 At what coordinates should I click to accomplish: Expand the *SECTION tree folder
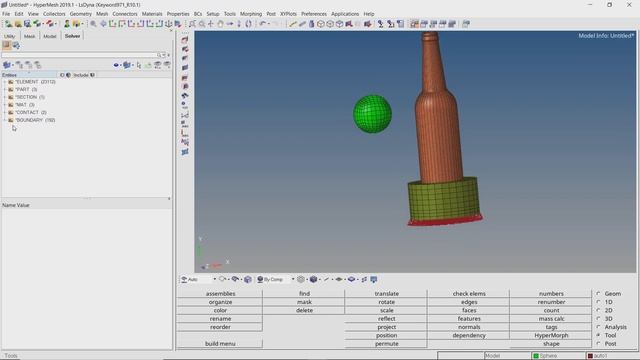coord(4,97)
